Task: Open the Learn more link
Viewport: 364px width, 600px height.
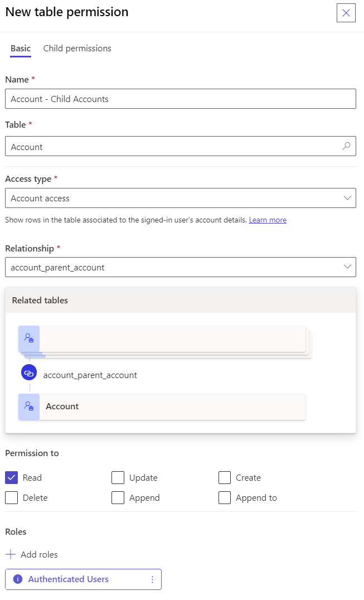Action: [x=268, y=220]
